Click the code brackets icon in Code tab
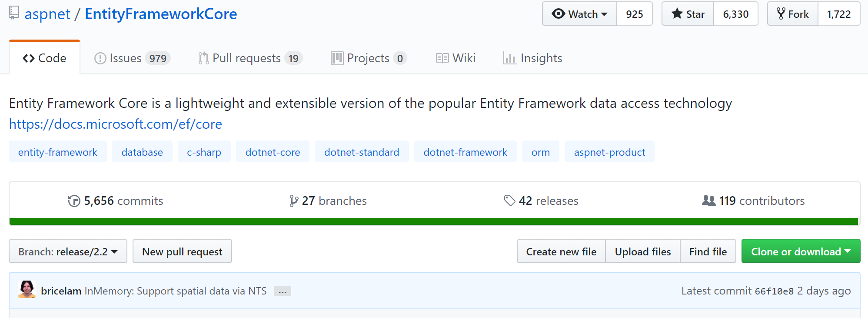 pyautogui.click(x=29, y=58)
